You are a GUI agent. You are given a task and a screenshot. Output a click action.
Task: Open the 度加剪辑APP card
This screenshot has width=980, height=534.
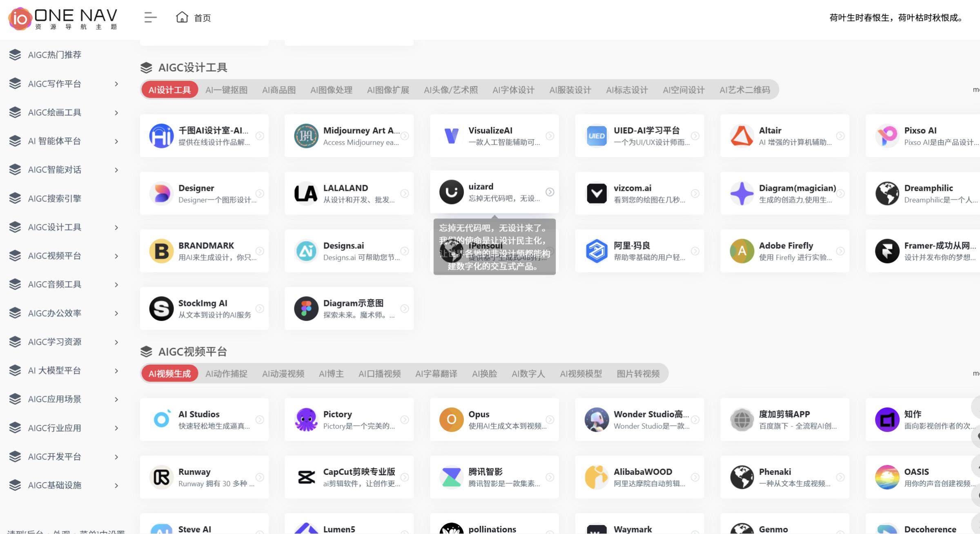(x=785, y=419)
